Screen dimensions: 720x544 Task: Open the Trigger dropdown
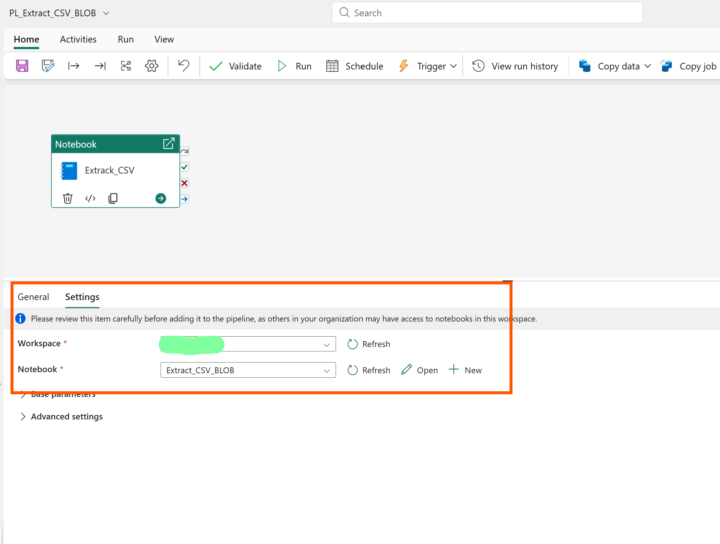coord(428,66)
